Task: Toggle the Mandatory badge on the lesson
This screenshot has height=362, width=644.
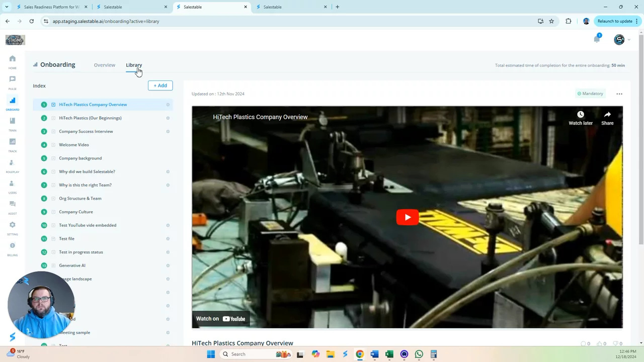Action: click(x=590, y=94)
